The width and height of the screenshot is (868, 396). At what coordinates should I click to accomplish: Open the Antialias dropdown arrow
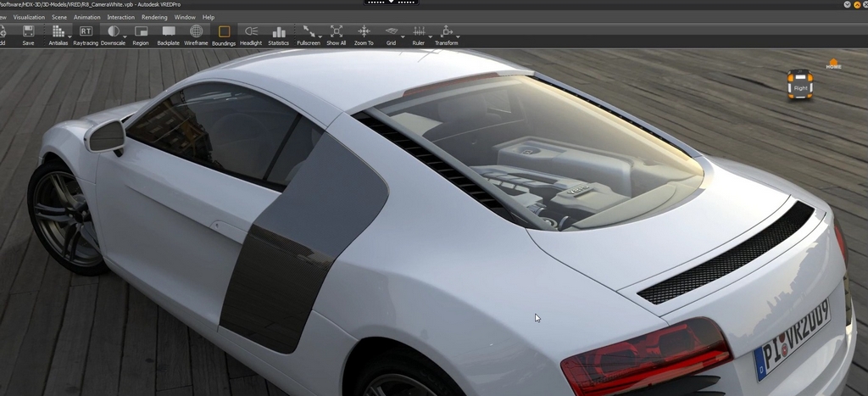click(70, 36)
